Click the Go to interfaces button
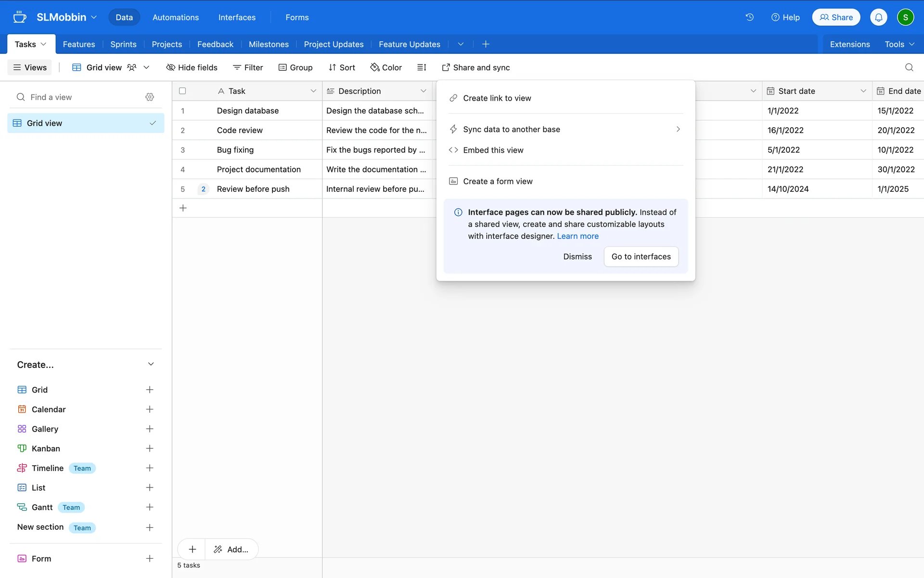 pyautogui.click(x=641, y=257)
